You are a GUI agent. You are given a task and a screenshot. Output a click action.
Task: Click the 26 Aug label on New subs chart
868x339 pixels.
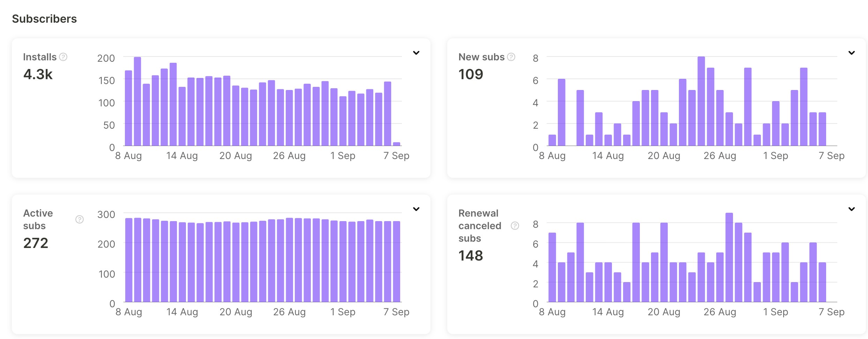tap(720, 156)
